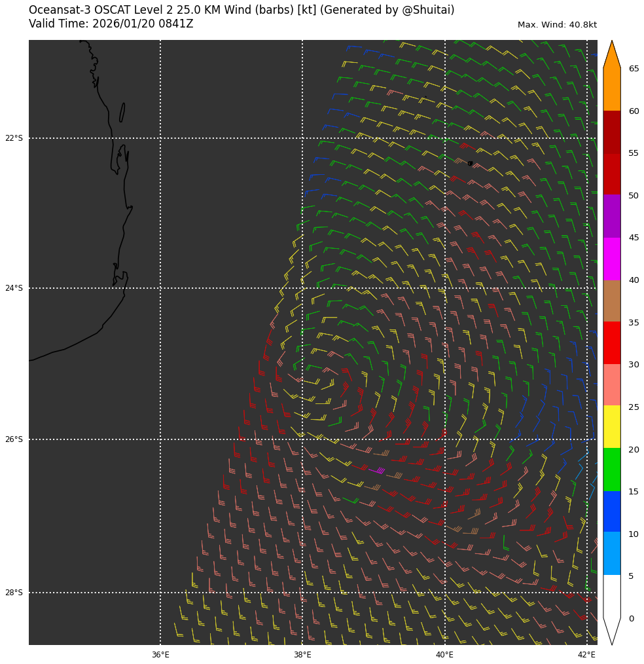The image size is (644, 664).
Task: Click the 42°E longitude axis label
Action: [x=586, y=654]
